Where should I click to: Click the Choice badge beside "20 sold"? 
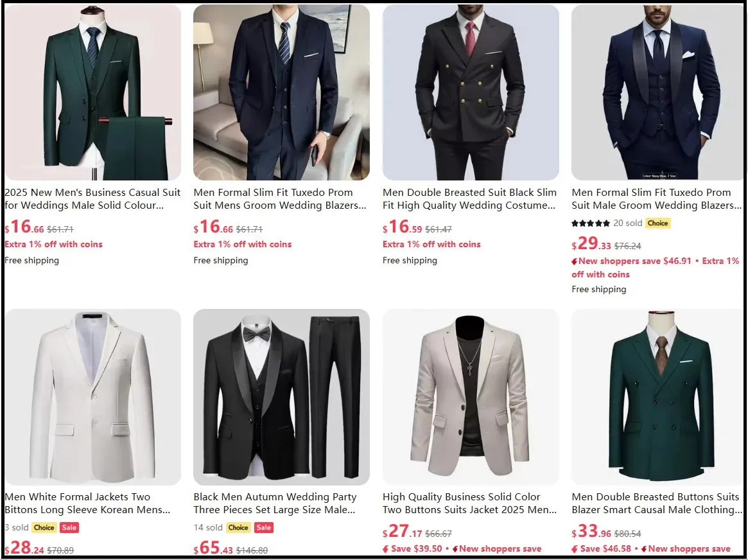pos(657,223)
